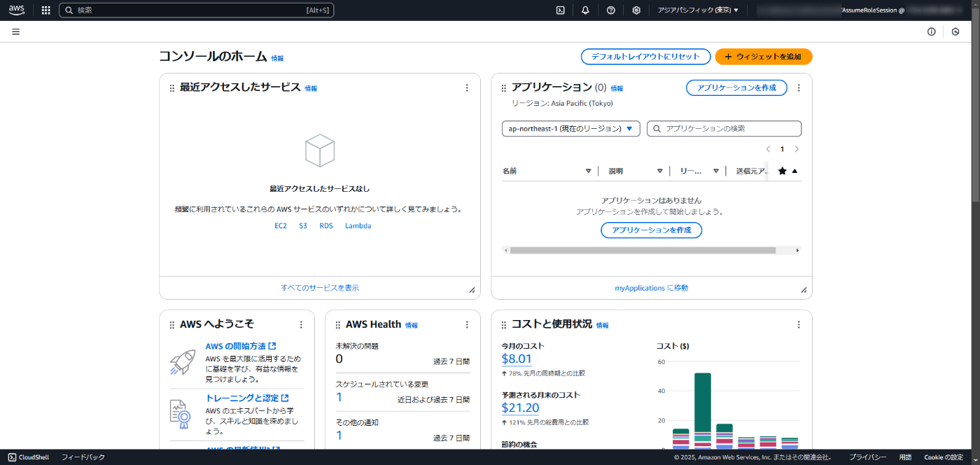Open 最近アクセスしたサービス widget options menu
Image resolution: width=980 pixels, height=465 pixels.
coord(467,88)
